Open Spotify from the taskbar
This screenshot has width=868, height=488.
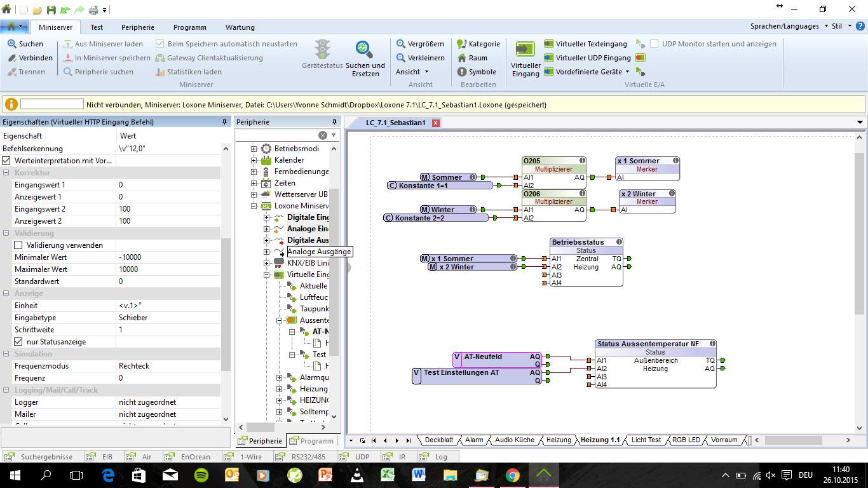201,475
